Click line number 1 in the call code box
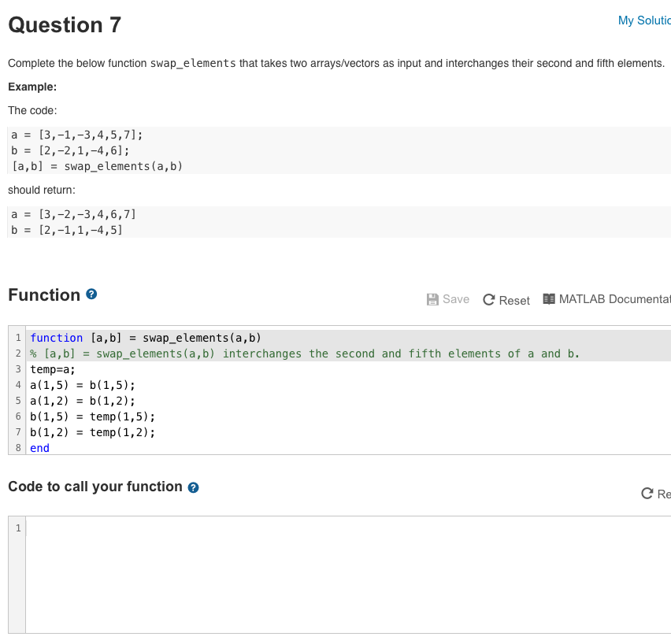Screen dimensions: 671x644 (17, 527)
